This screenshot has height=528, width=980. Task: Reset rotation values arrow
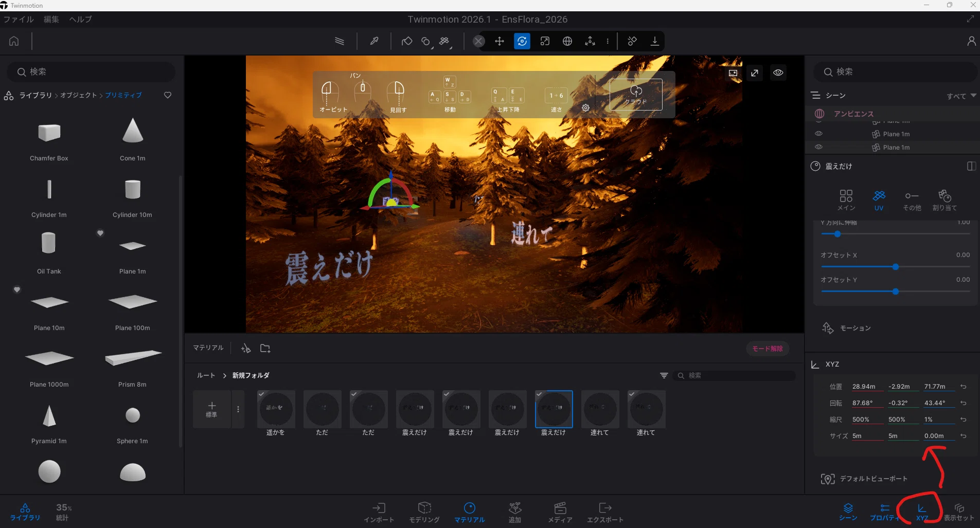tap(964, 403)
